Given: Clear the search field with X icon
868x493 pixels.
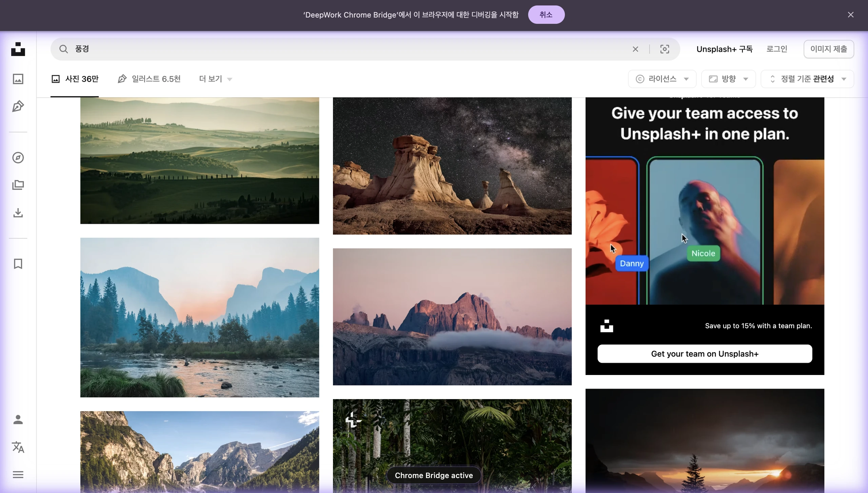Looking at the screenshot, I should pos(635,49).
